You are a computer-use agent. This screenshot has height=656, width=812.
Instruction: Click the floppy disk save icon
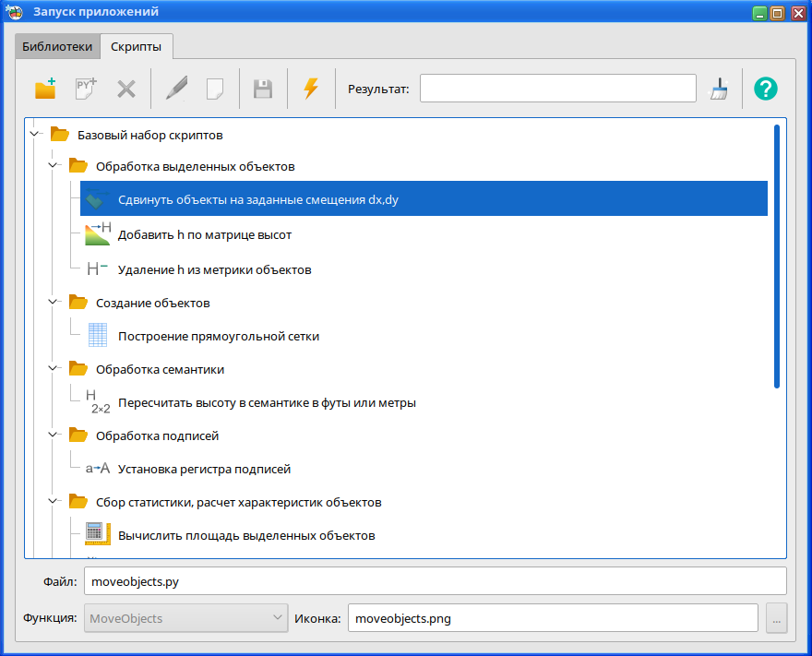pos(263,89)
